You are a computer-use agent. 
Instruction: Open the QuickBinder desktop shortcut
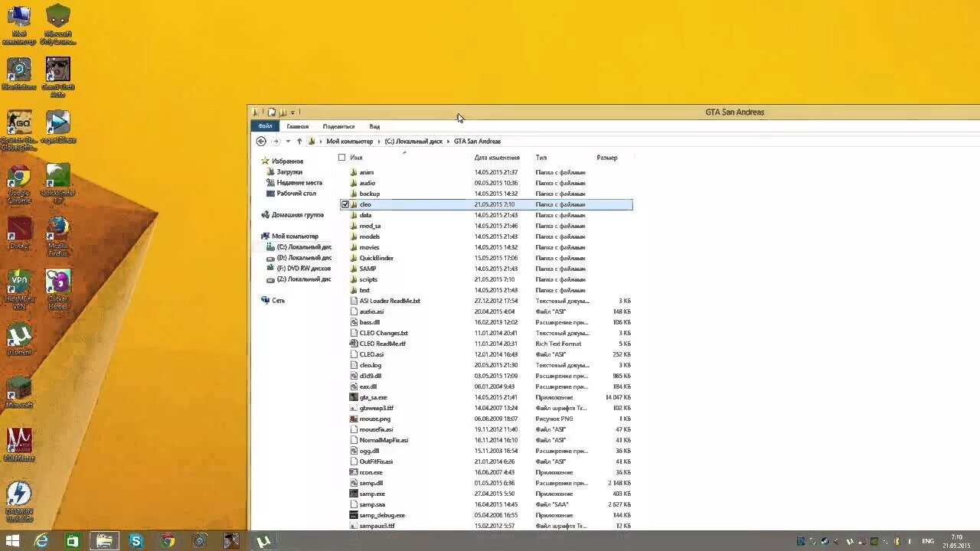[x=58, y=184]
